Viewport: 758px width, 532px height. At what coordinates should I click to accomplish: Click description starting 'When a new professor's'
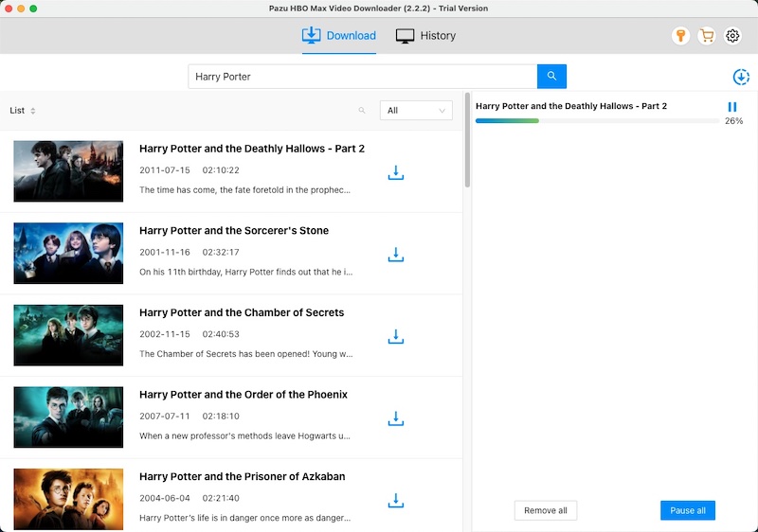245,436
